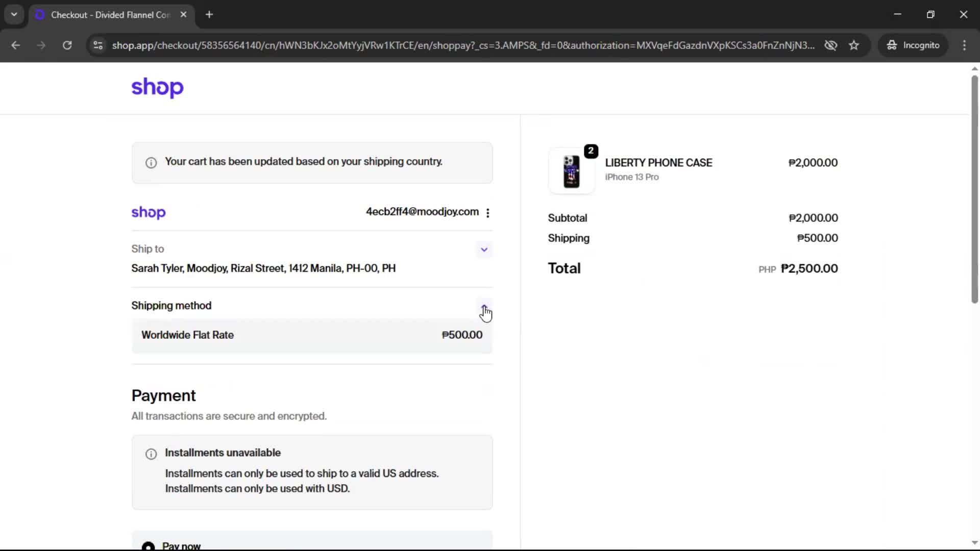This screenshot has width=980, height=551.
Task: Select the Worldwide Flat Rate shipping option
Action: pyautogui.click(x=311, y=335)
